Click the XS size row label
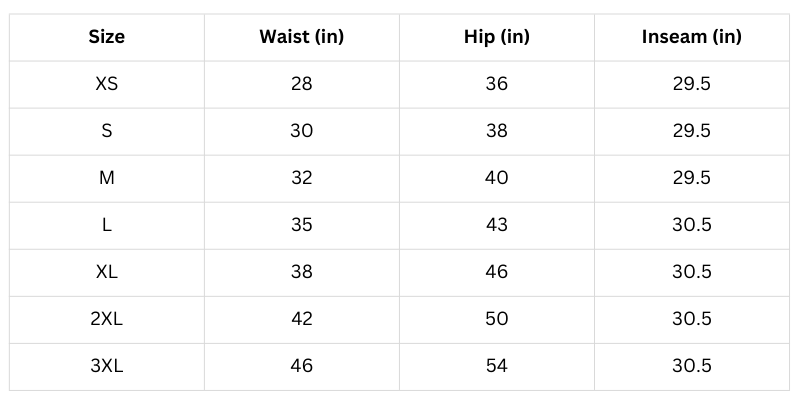The image size is (800, 400). click(107, 84)
